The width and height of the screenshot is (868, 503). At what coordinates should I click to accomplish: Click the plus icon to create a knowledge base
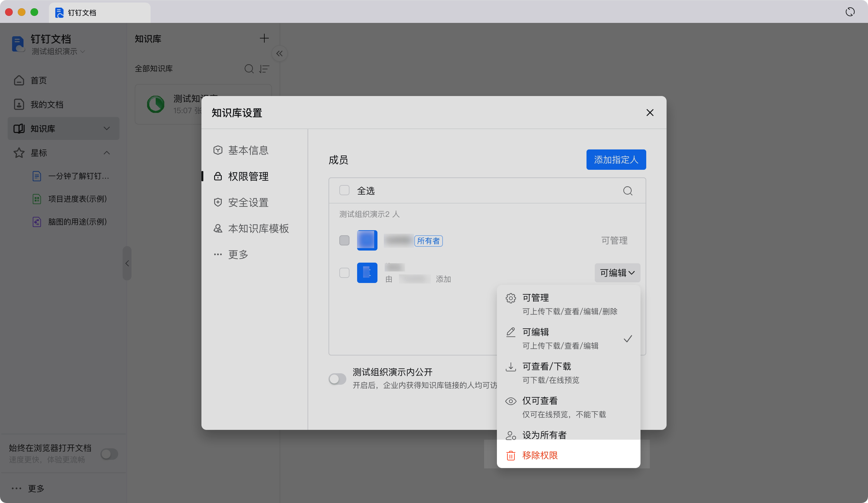click(x=264, y=38)
